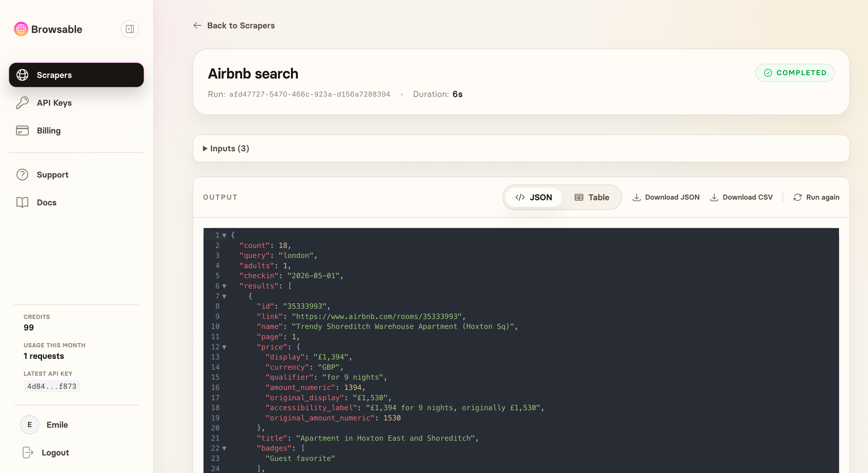Switch output view to JSON
Screen dimensions: 868x473
pos(533,197)
